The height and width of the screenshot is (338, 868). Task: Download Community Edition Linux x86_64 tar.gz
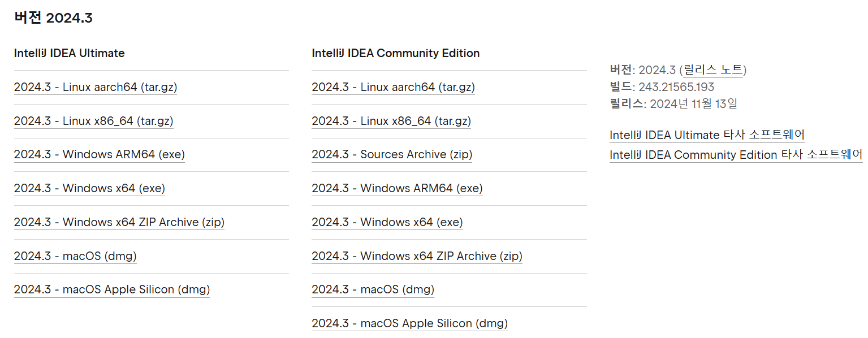click(391, 121)
